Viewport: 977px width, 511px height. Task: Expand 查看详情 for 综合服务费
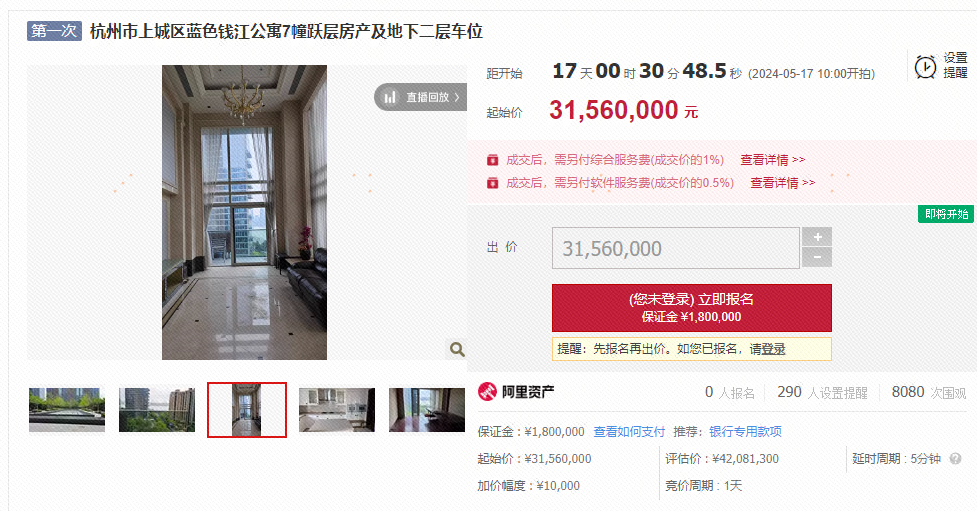click(x=773, y=160)
